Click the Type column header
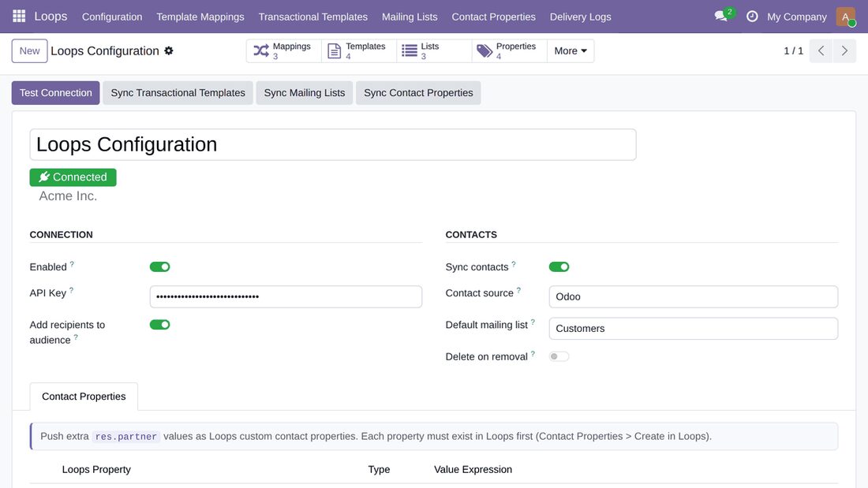The height and width of the screenshot is (488, 868). [380, 469]
